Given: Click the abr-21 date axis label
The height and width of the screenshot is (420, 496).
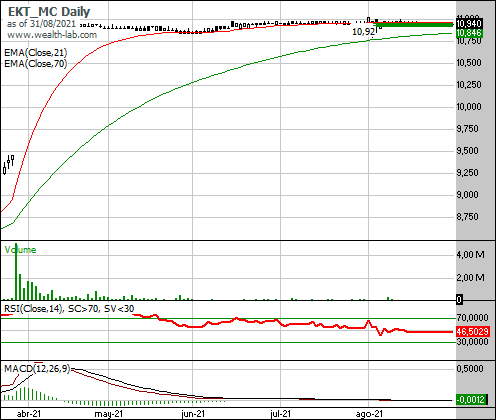Looking at the screenshot, I should (29, 414).
